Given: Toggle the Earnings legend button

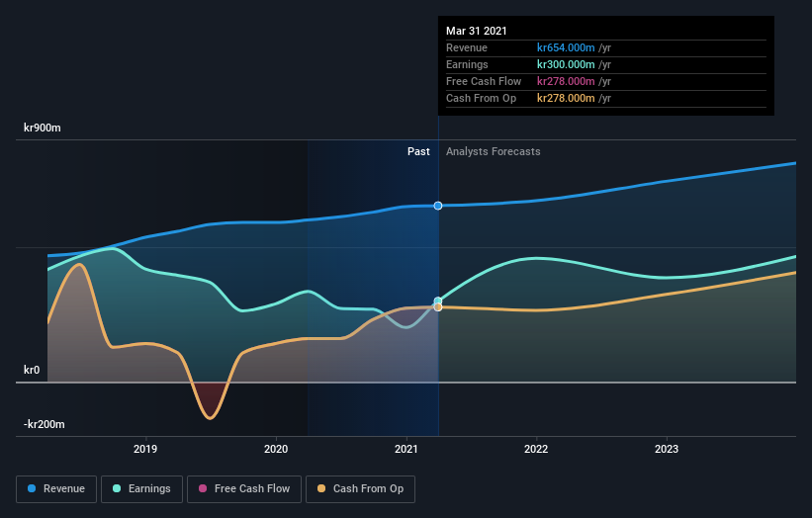Looking at the screenshot, I should (141, 489).
